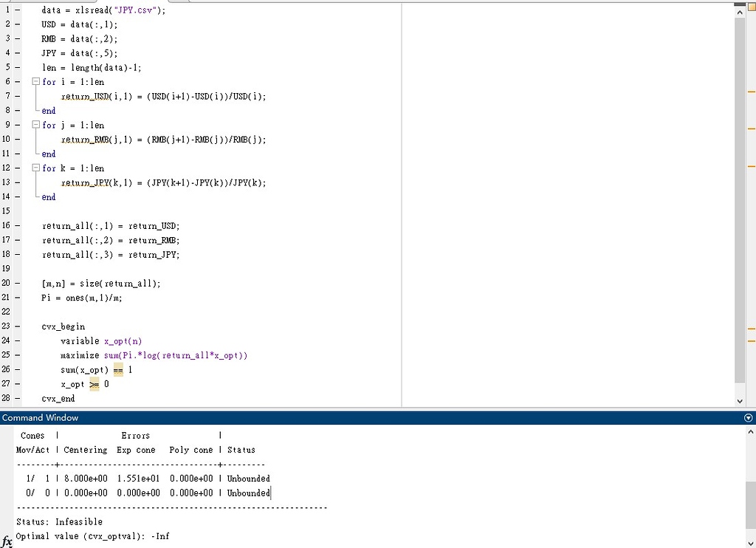Image resolution: width=756 pixels, height=548 pixels.
Task: Collapse the 'for i = 1:len' loop fold
Action: (35, 81)
